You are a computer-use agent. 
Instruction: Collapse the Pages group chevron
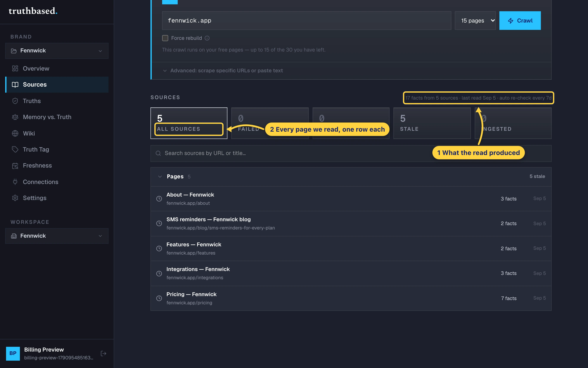click(x=160, y=176)
